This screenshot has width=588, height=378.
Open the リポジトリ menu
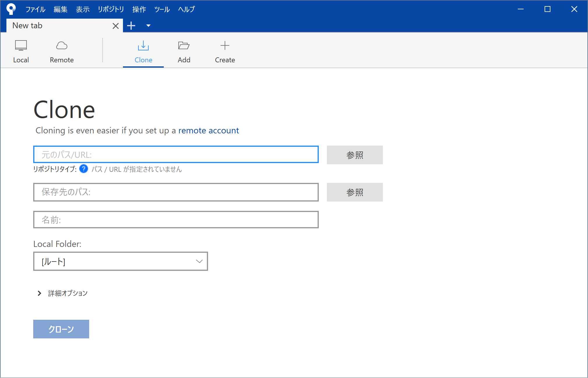tap(111, 9)
